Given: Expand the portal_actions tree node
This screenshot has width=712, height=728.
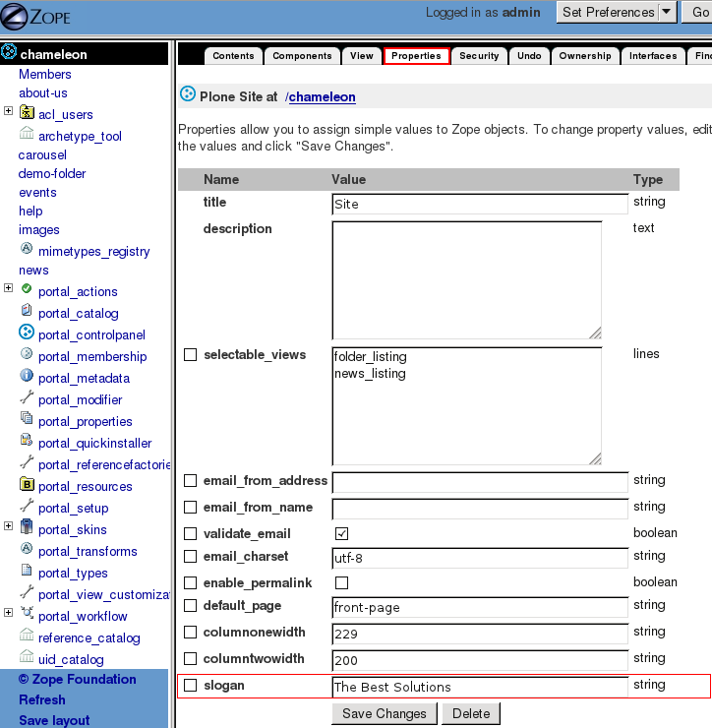Looking at the screenshot, I should pos(8,288).
